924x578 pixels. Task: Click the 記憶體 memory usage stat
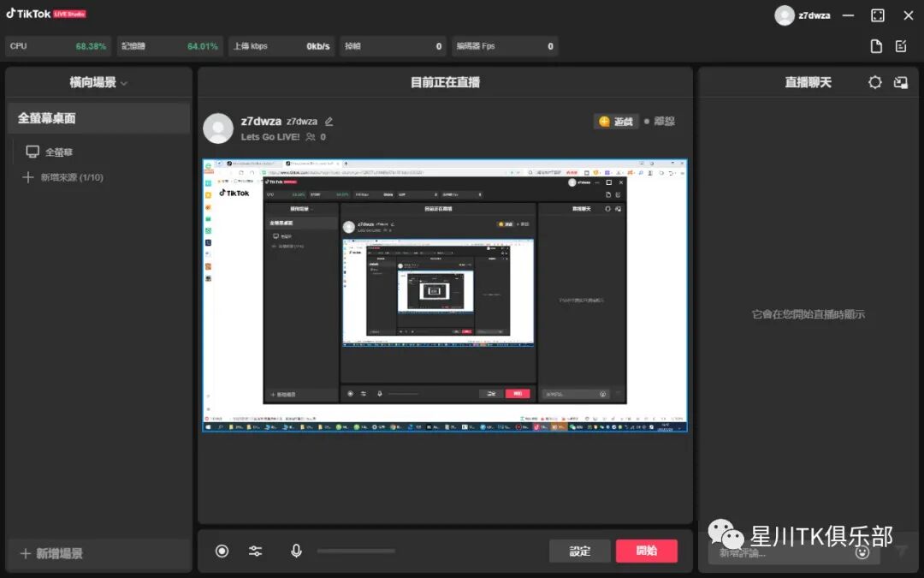pyautogui.click(x=169, y=46)
